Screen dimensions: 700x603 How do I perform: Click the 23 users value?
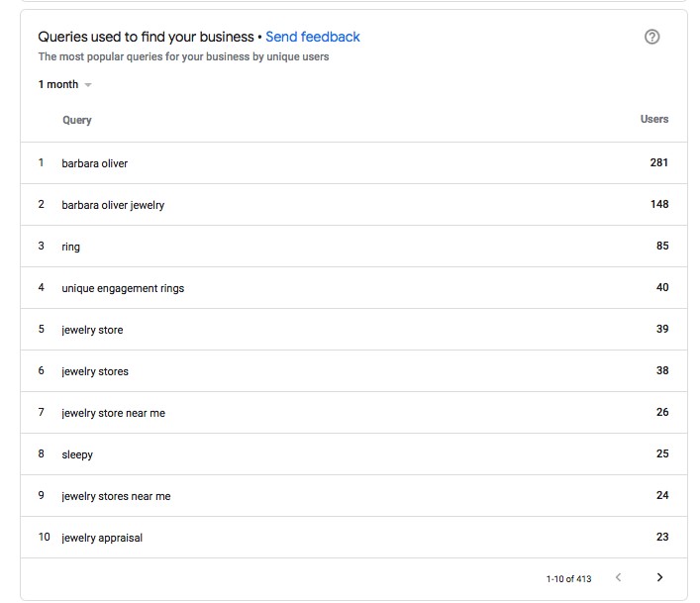pyautogui.click(x=662, y=537)
